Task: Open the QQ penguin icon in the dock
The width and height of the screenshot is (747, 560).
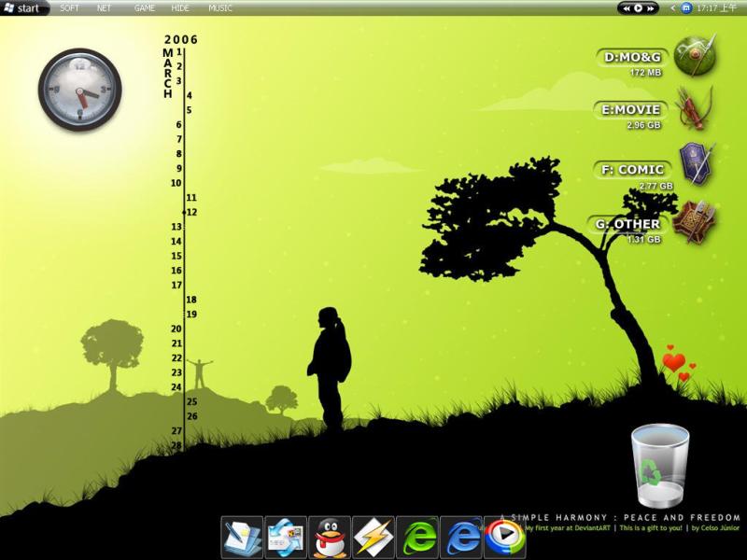Action: pyautogui.click(x=330, y=538)
